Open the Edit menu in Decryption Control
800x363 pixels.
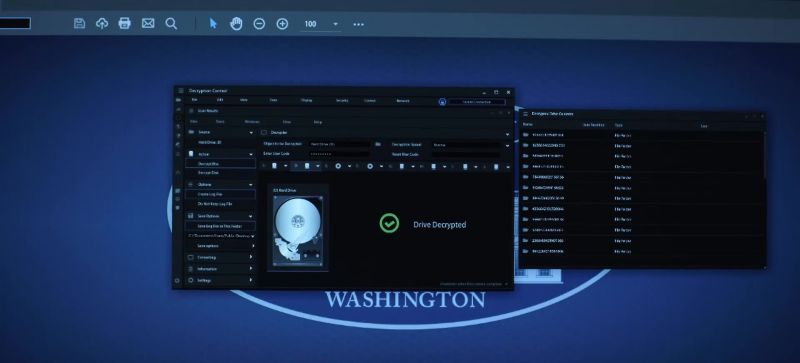coord(220,100)
